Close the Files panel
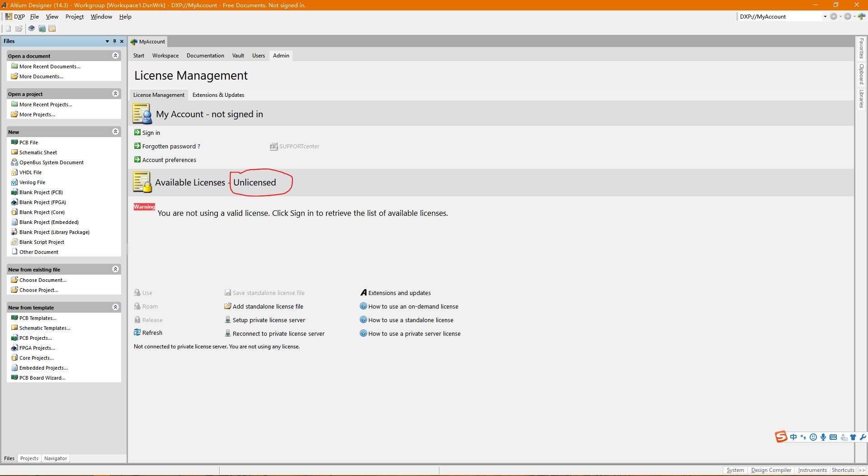 click(x=122, y=41)
